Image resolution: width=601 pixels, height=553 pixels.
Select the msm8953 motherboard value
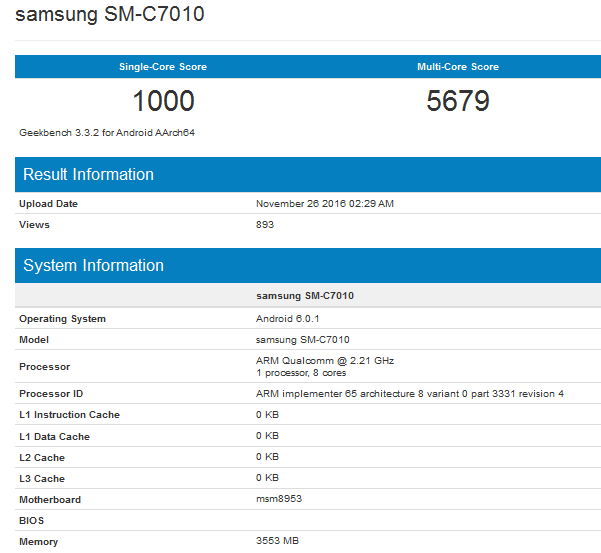coord(279,499)
